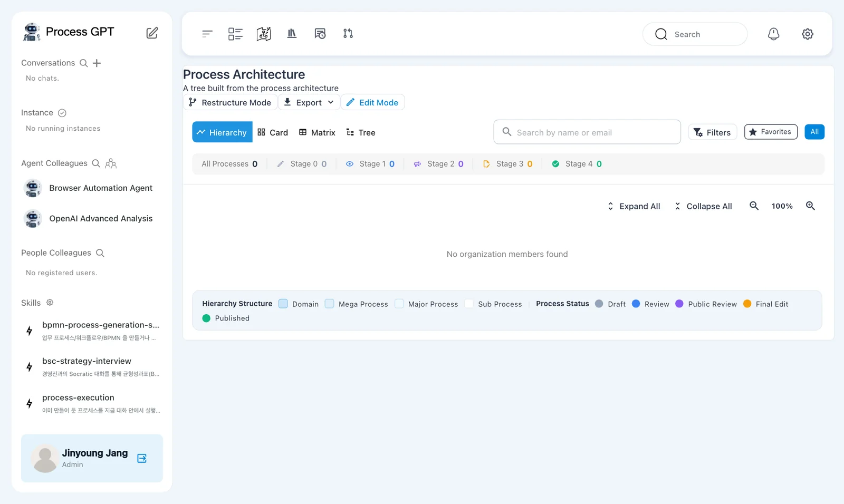Add a new conversation with plus icon
The width and height of the screenshot is (844, 504).
(x=97, y=63)
